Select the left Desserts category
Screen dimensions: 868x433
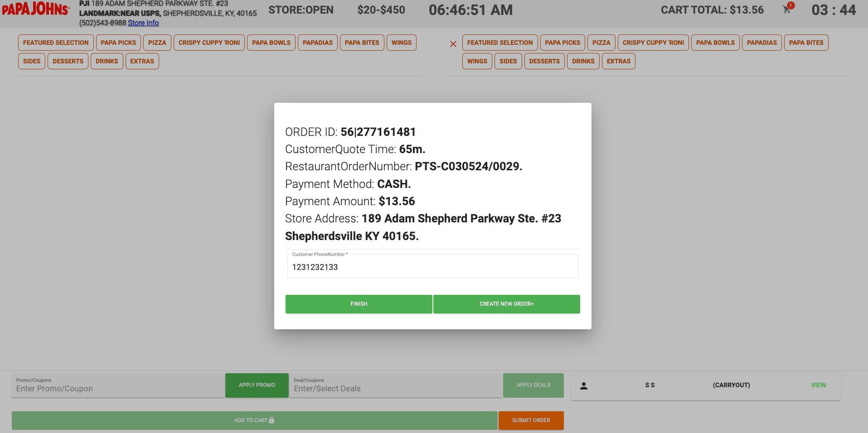point(68,61)
